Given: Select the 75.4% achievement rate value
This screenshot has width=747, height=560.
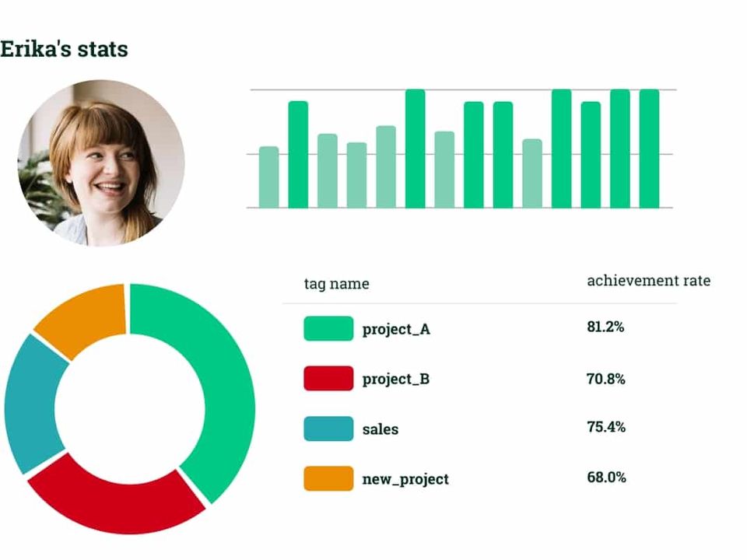Looking at the screenshot, I should pos(605,427).
